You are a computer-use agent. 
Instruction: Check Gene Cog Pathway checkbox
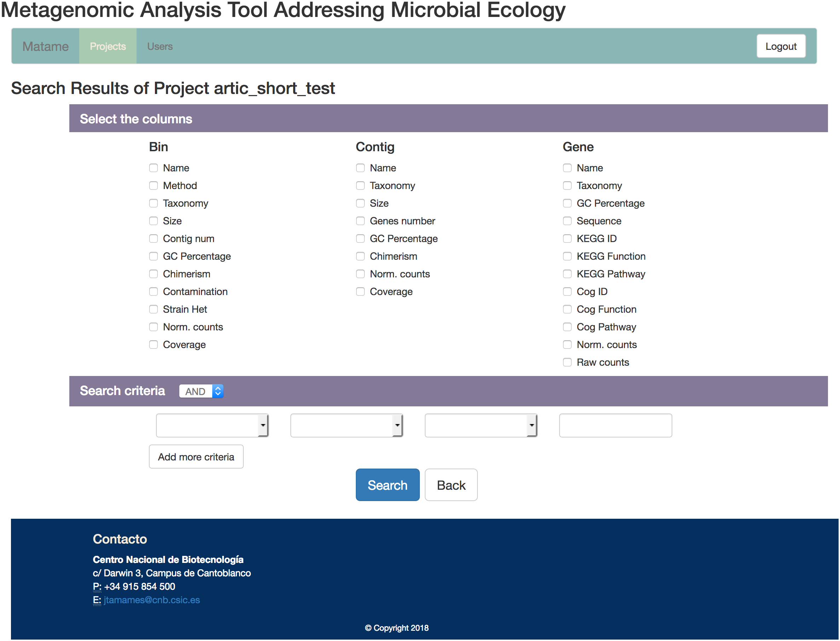click(x=567, y=327)
